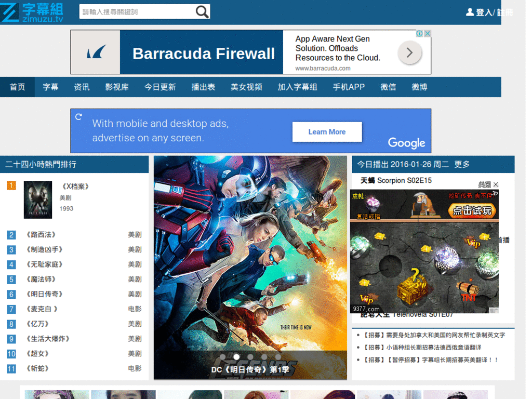This screenshot has height=399, width=532.
Task: Click the Google ad Learn More button
Action: [327, 132]
